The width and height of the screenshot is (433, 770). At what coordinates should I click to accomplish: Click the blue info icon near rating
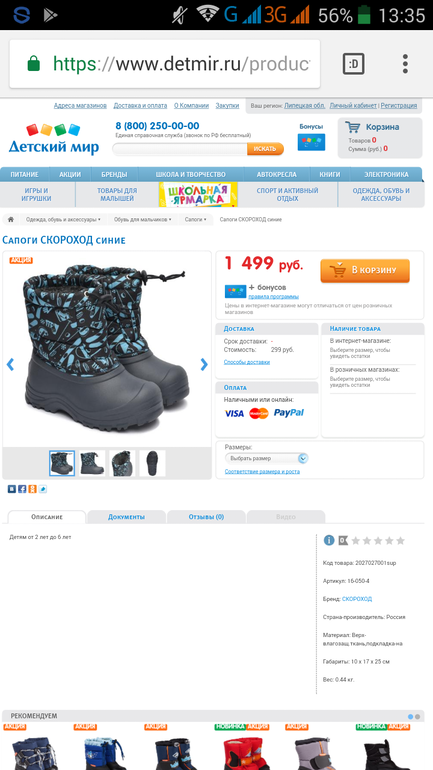click(x=329, y=541)
